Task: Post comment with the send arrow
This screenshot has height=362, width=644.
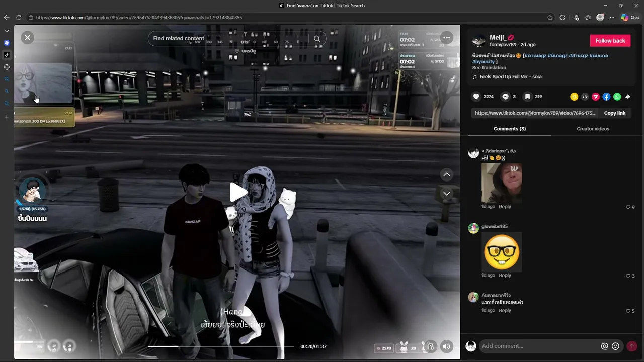Action: pos(632,346)
